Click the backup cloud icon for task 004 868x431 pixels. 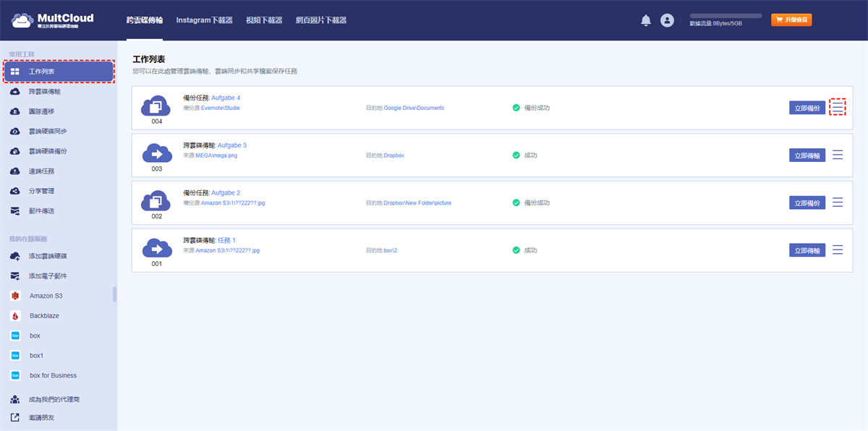157,106
